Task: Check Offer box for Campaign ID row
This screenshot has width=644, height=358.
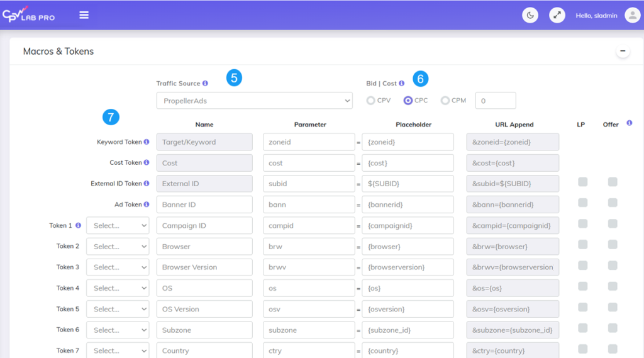Action: pos(613,223)
